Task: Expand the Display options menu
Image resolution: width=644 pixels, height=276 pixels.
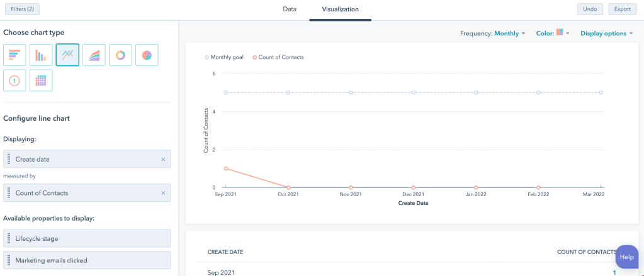Action: click(x=606, y=33)
